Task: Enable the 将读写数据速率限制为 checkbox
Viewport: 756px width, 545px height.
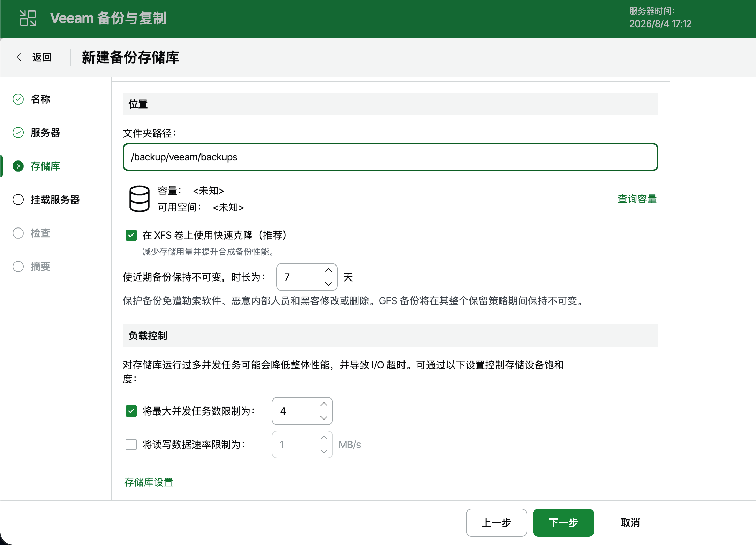Action: 131,445
